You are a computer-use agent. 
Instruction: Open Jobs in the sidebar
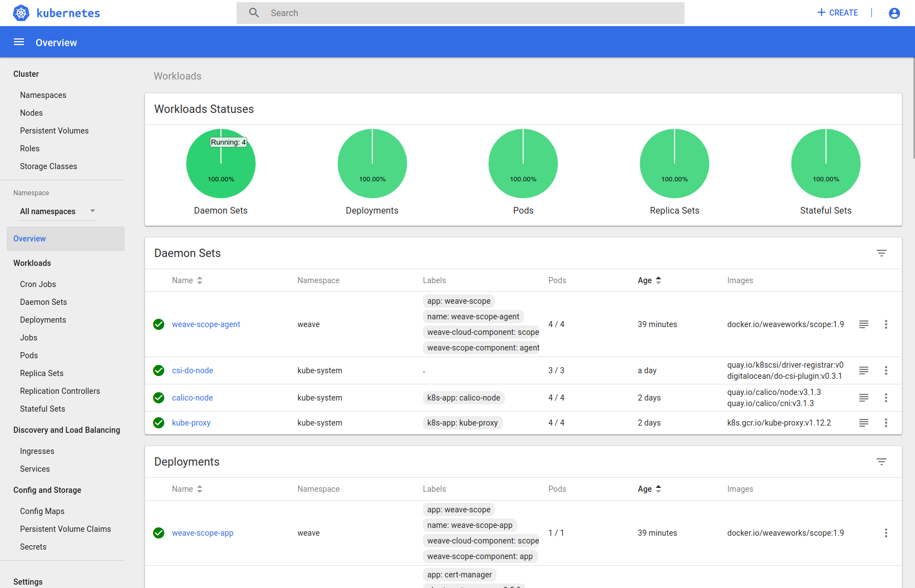28,338
